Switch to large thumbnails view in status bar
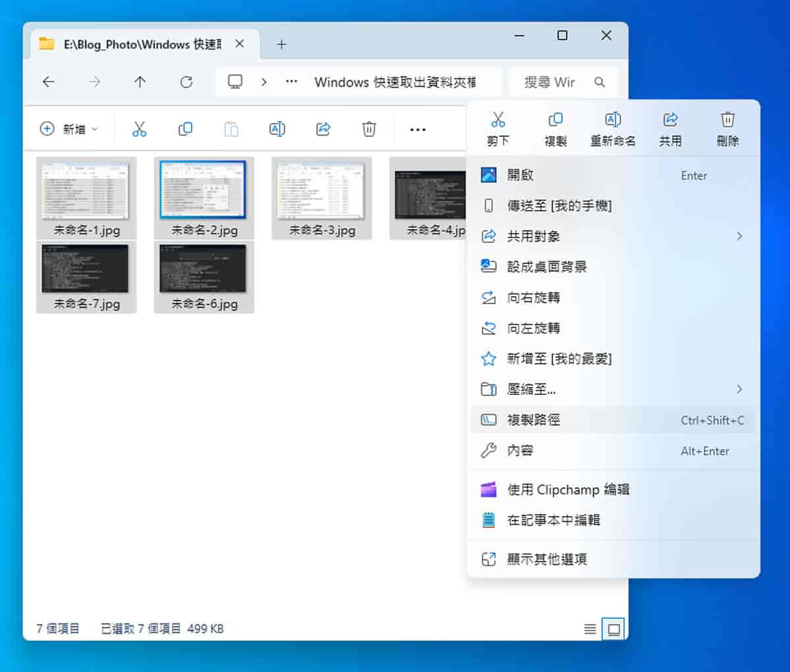Viewport: 790px width, 672px height. point(614,629)
